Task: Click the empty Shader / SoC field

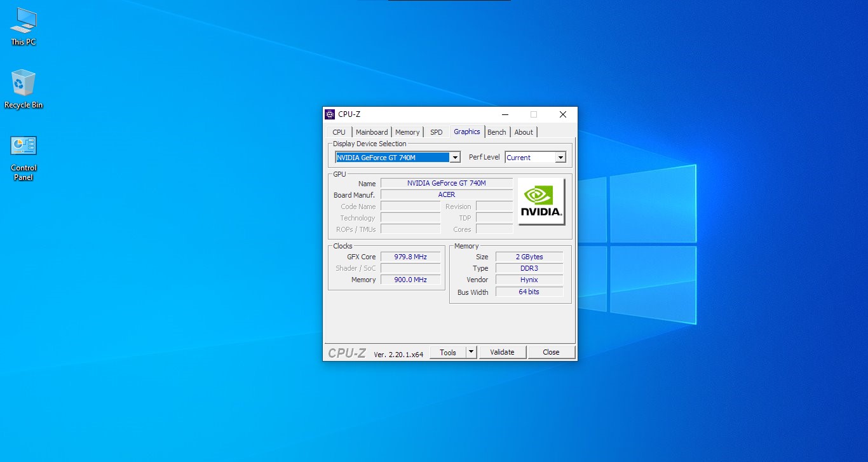Action: click(x=410, y=268)
